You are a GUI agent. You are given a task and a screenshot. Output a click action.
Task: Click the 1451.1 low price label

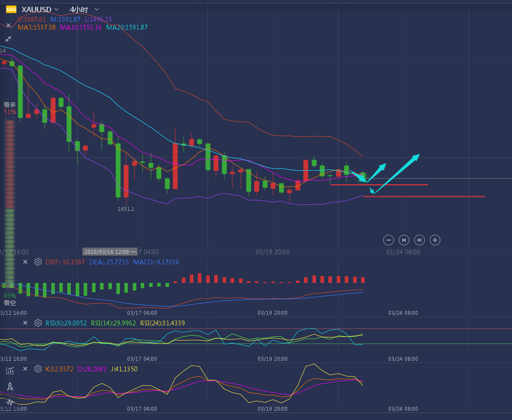126,209
